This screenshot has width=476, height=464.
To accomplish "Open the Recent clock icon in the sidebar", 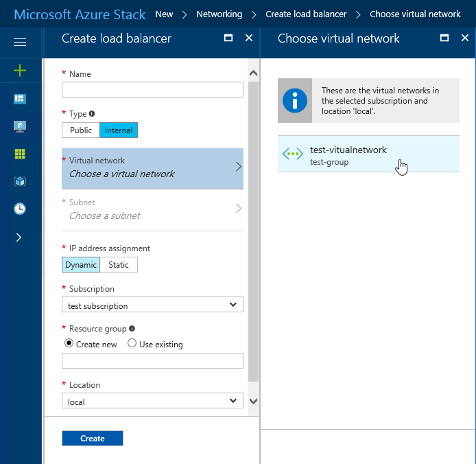I will 20,209.
